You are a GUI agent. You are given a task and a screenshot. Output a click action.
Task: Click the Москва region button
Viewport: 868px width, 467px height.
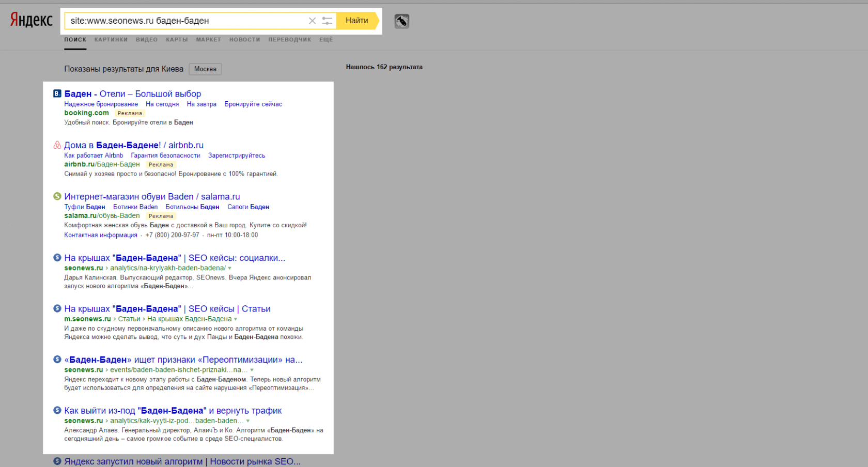pos(205,69)
